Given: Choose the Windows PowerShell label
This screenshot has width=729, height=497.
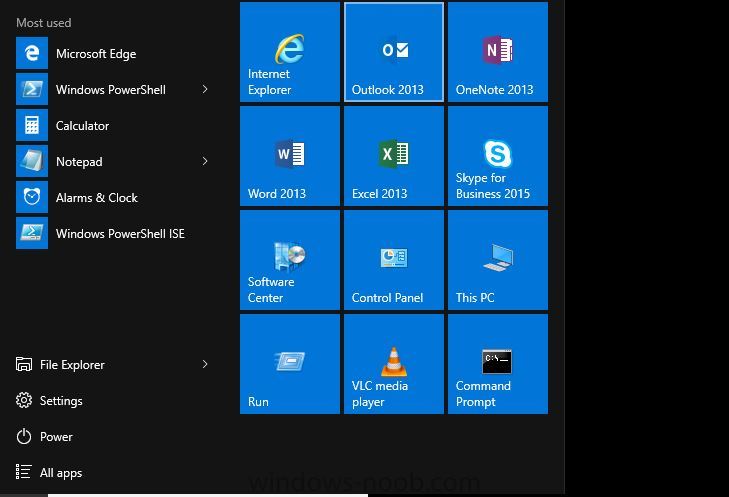Looking at the screenshot, I should click(111, 90).
